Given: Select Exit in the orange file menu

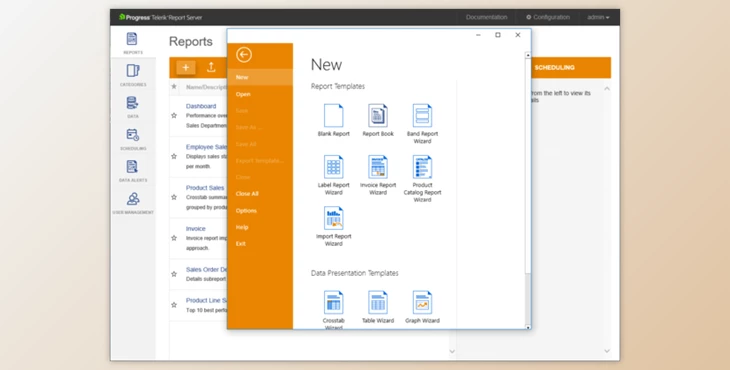Looking at the screenshot, I should [260, 243].
